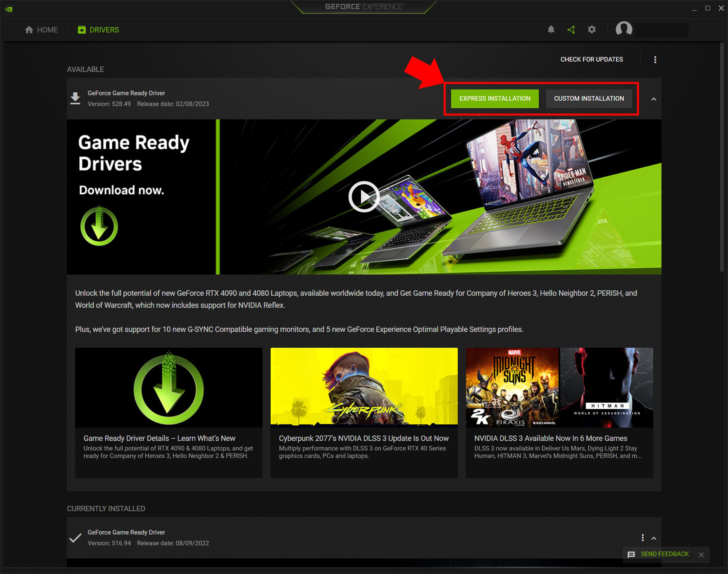Screen dimensions: 728x574
Task: Collapse the currently installed driver section
Action: click(654, 538)
